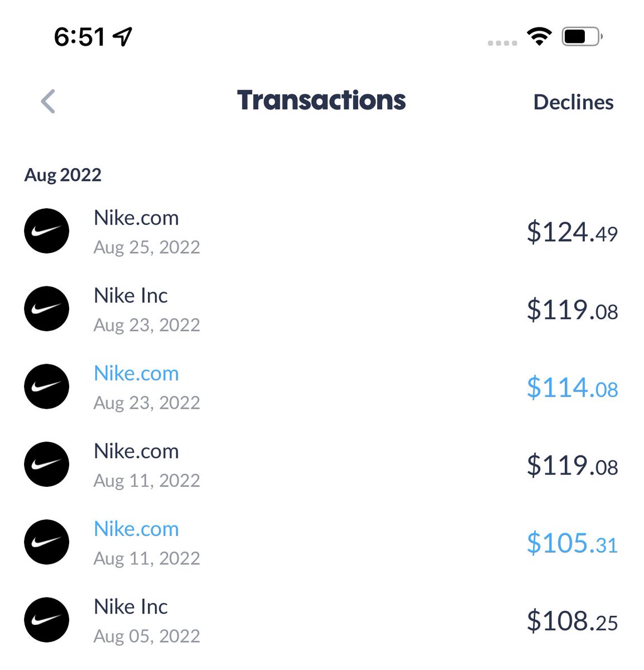Tap Nike logo beside $105.31 transaction
The width and height of the screenshot is (644, 670).
point(47,542)
